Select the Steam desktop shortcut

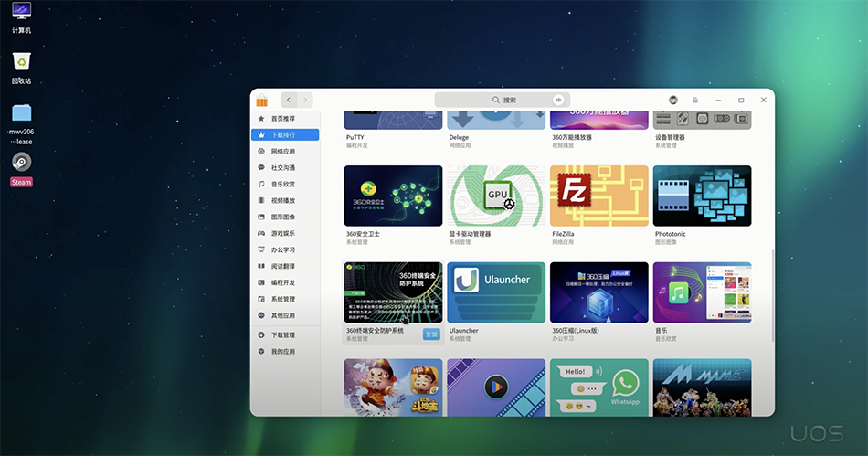coord(21,170)
